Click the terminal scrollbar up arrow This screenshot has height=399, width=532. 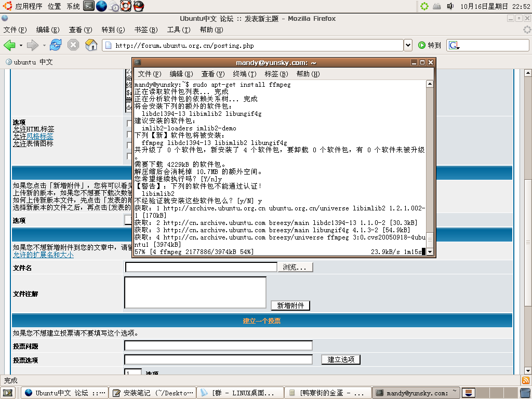coord(430,84)
